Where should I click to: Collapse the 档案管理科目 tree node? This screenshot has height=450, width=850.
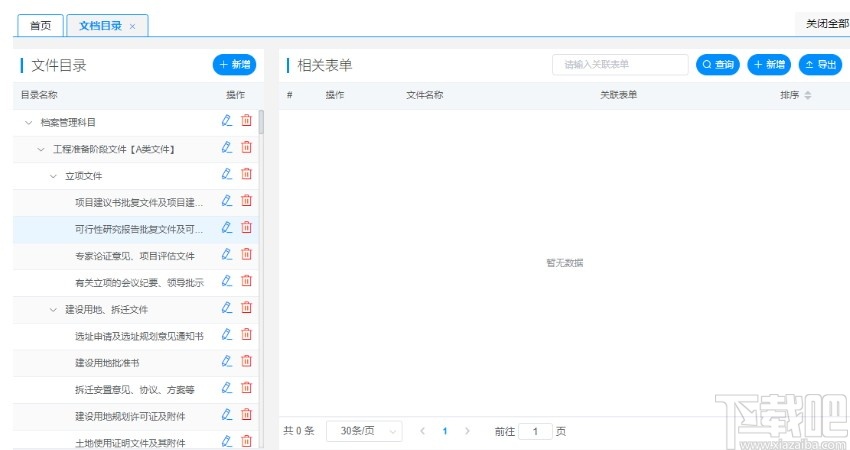click(x=29, y=123)
